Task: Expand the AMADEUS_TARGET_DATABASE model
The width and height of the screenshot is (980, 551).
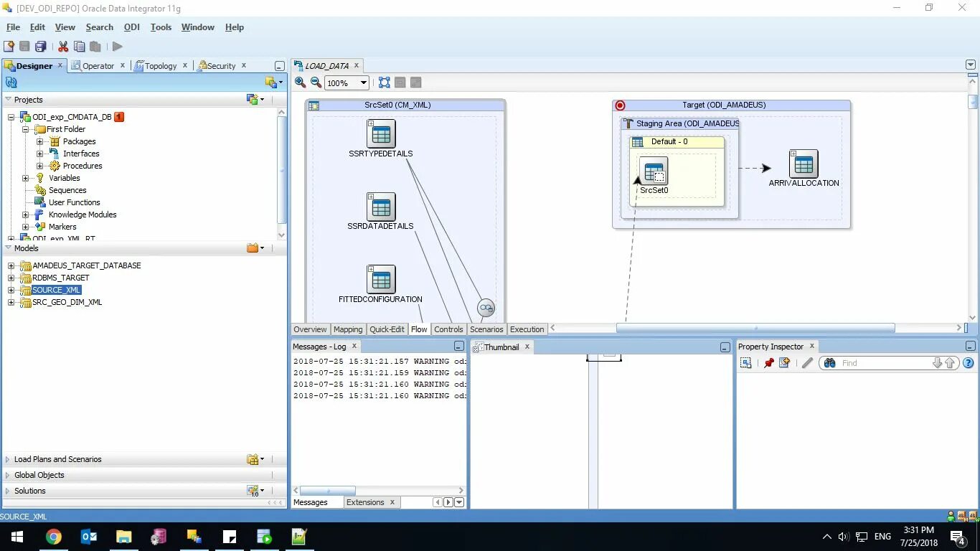Action: (11, 265)
